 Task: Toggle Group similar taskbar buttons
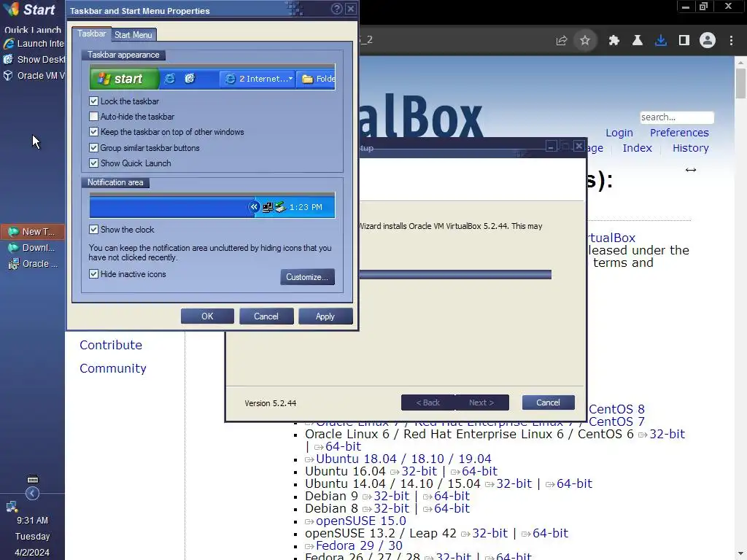94,148
